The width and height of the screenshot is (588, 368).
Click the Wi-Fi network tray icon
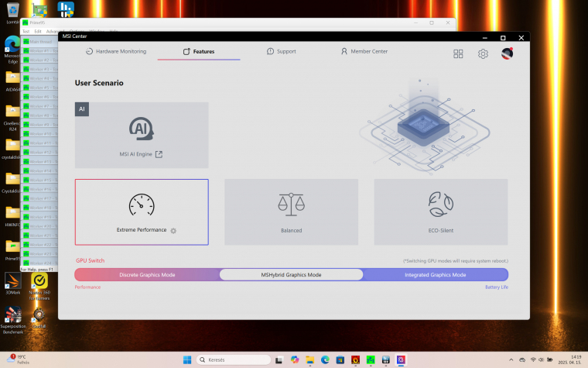[533, 359]
